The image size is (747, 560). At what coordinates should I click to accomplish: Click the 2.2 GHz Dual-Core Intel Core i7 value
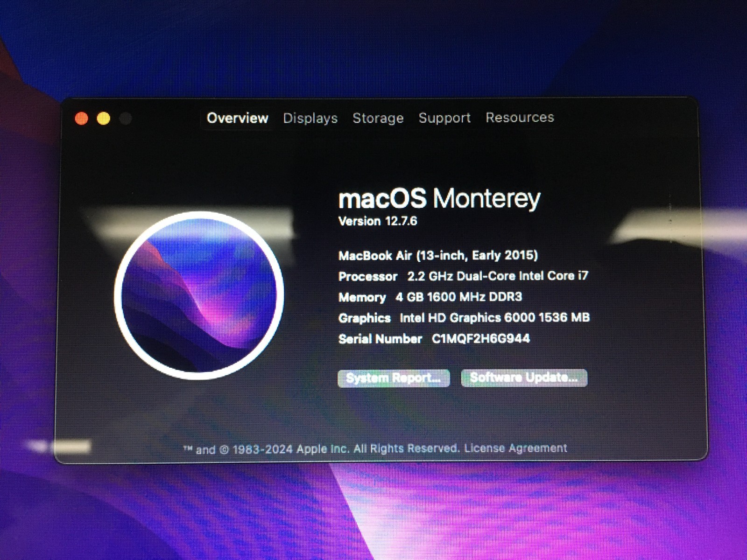498,276
